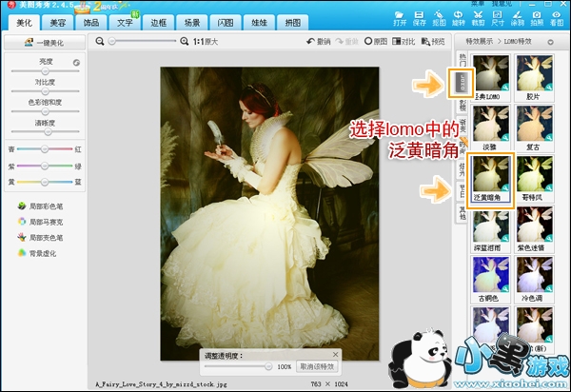Screen dimensions: 571x392
Task: Zoom out with the minus magnifier icon
Action: tap(99, 42)
